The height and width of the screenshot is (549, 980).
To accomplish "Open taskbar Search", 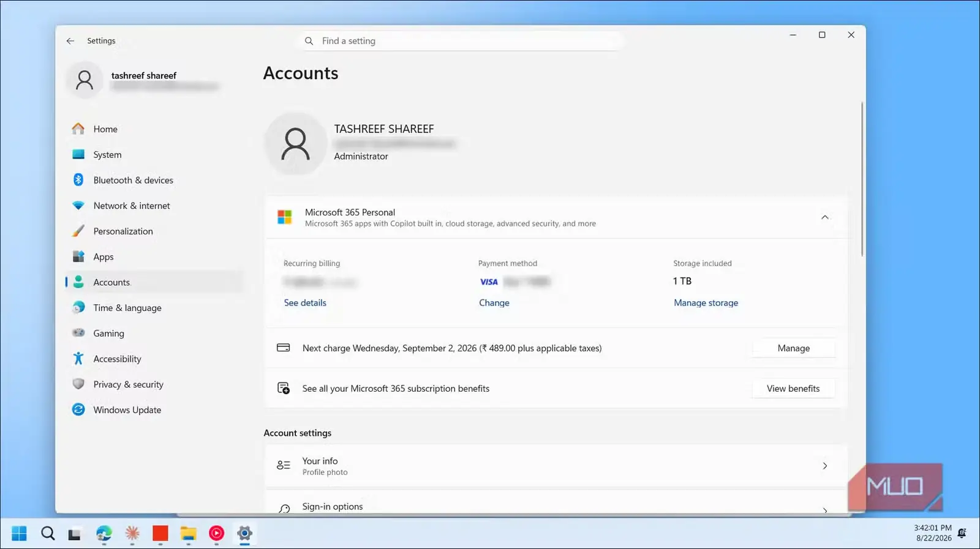I will [x=48, y=534].
